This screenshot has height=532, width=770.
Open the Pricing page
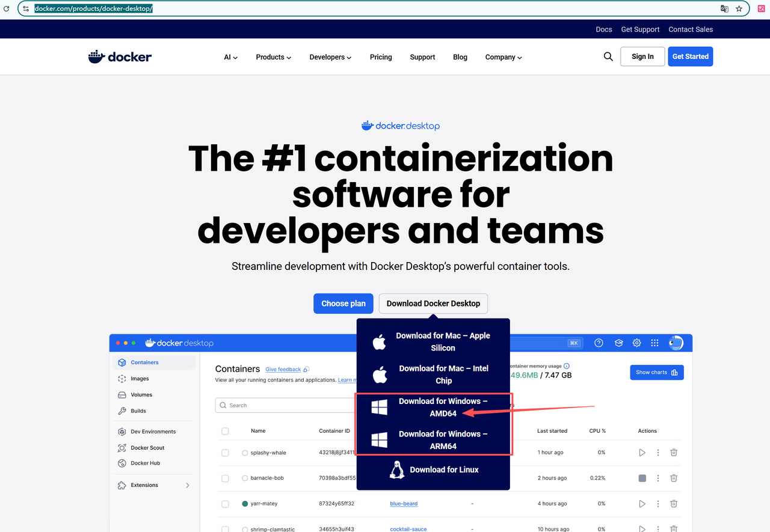pyautogui.click(x=381, y=57)
